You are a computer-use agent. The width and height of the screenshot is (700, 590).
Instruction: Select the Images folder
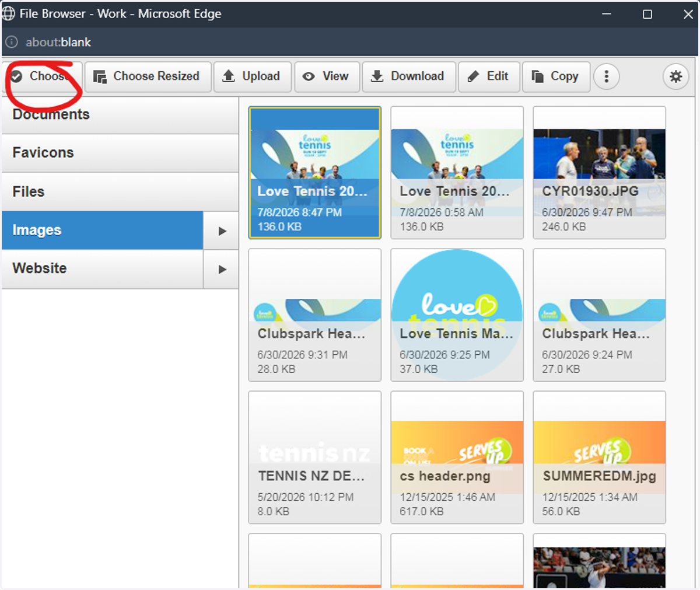102,231
